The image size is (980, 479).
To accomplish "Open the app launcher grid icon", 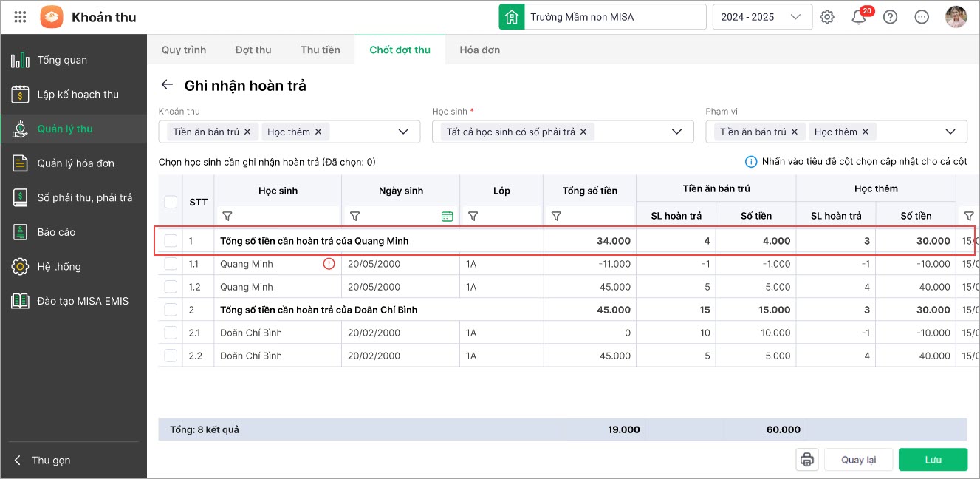I will pyautogui.click(x=21, y=17).
